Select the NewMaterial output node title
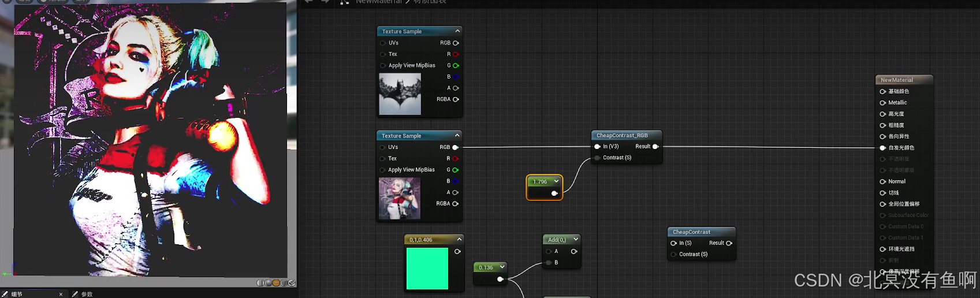The image size is (980, 298). point(897,80)
